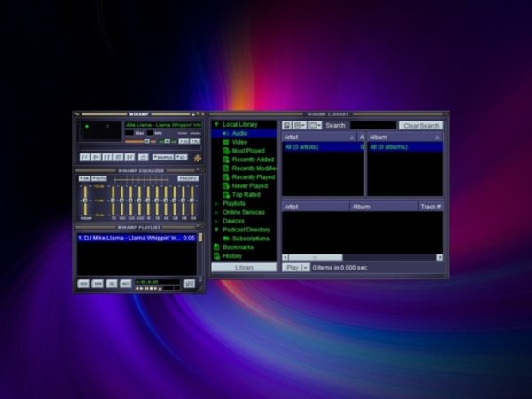Open the Most Played smart view
Viewport: 532px width, 399px height.
tap(248, 151)
